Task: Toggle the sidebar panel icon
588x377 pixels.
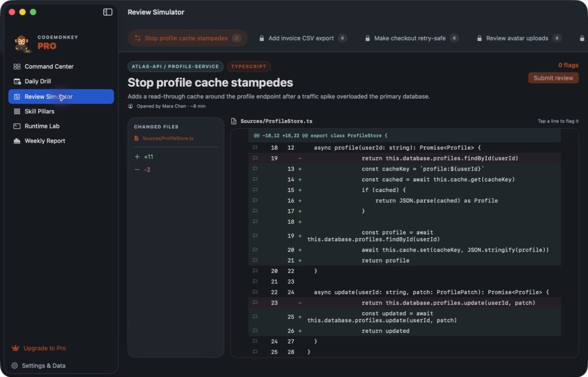Action: click(x=108, y=12)
